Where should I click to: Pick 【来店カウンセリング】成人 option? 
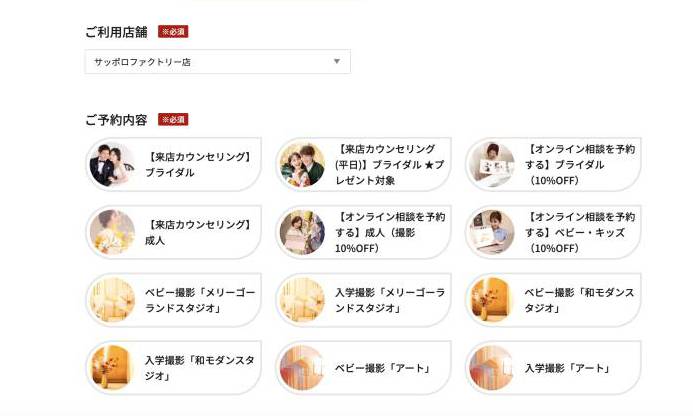coord(174,232)
